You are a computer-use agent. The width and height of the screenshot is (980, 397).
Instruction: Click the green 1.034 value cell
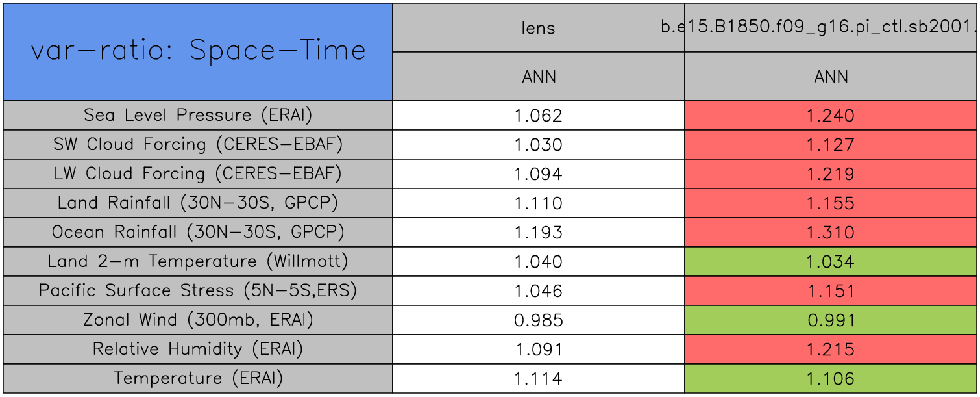click(x=831, y=262)
